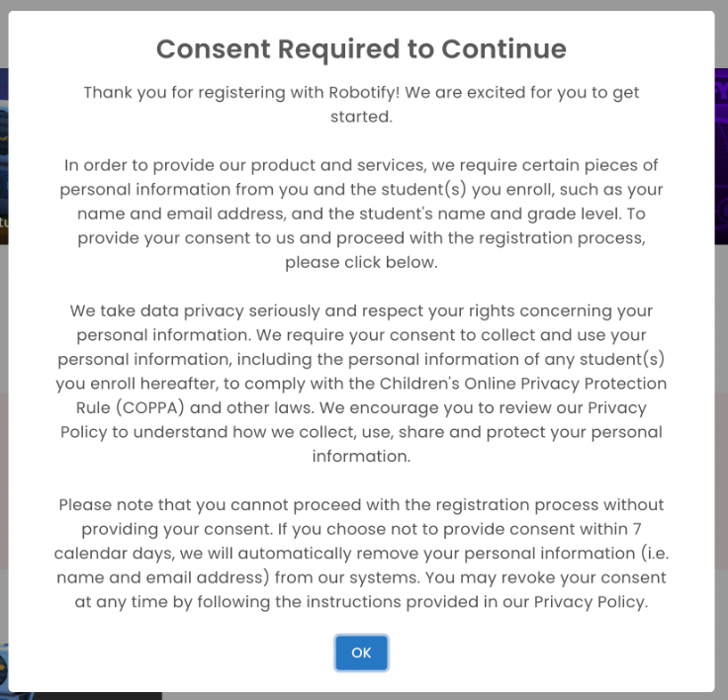Viewport: 728px width, 700px height.
Task: Click the grey overlay strip above the dialog
Action: pyautogui.click(x=364, y=5)
